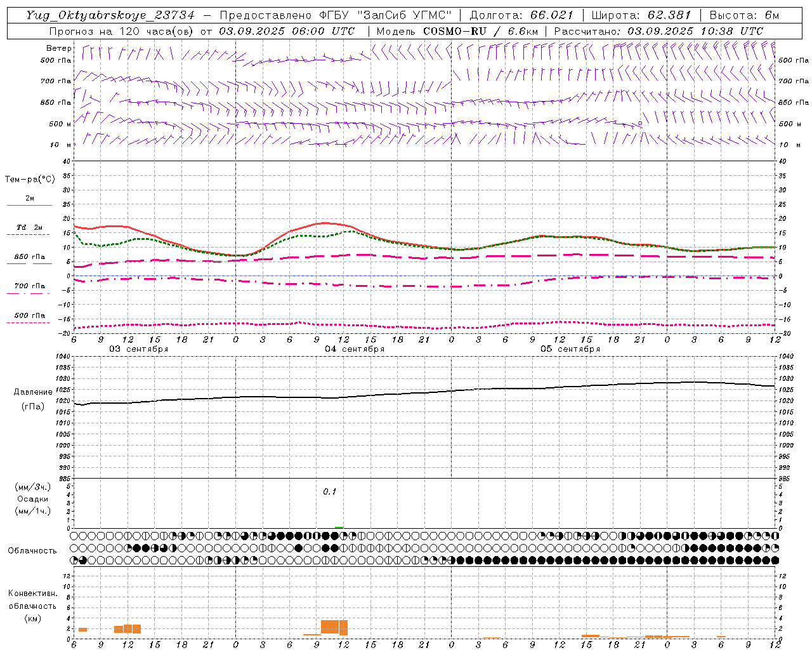Image resolution: width=812 pixels, height=650 pixels.
Task: Click the Тем-ра(°C) axis title
Action: [30, 180]
